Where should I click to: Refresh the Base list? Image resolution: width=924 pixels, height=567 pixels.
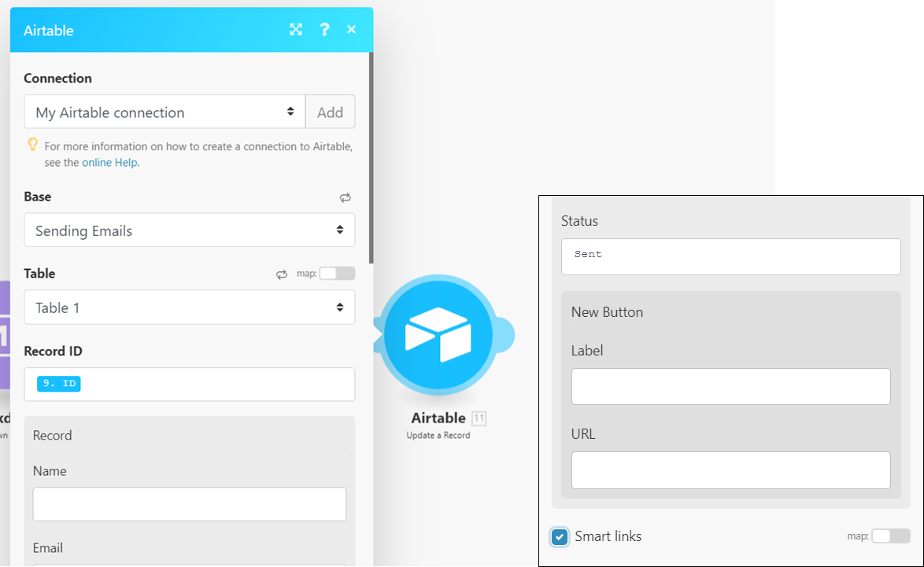click(x=346, y=198)
